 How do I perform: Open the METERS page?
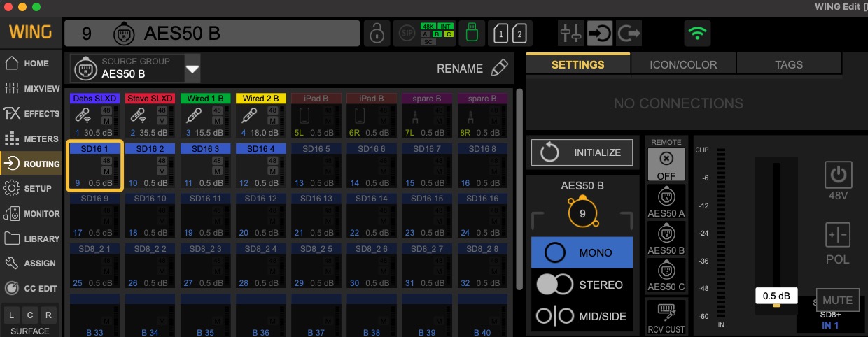31,138
